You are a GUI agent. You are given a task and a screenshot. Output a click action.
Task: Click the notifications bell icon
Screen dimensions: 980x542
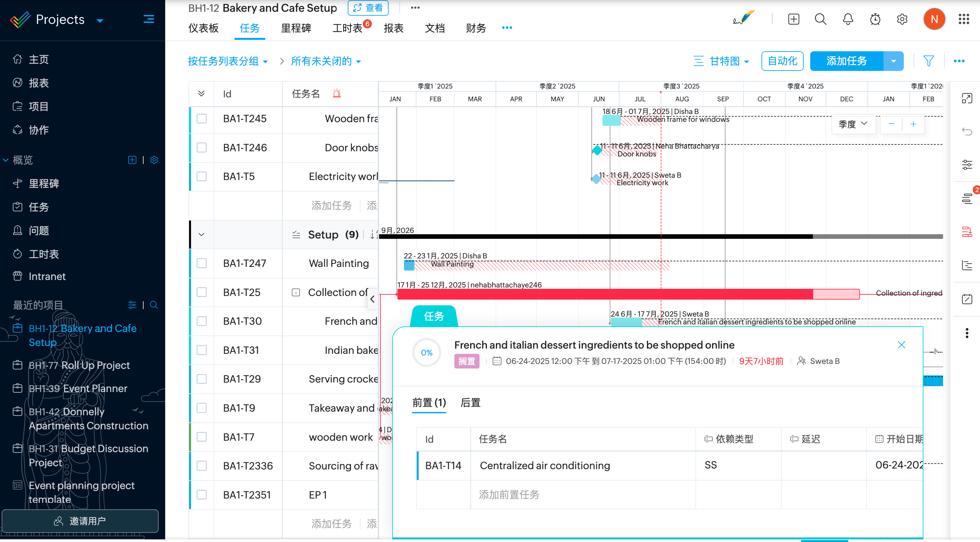848,19
